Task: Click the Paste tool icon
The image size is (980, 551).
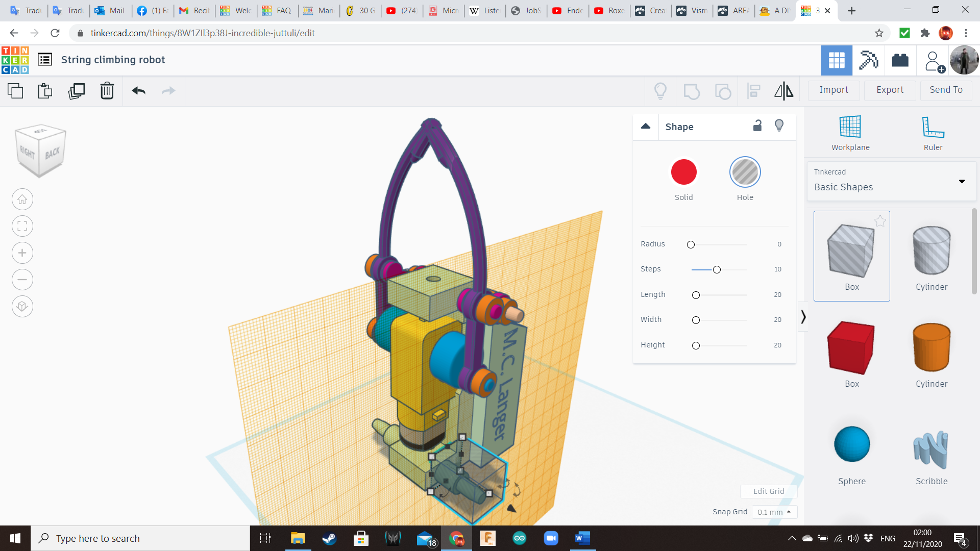Action: pyautogui.click(x=45, y=91)
